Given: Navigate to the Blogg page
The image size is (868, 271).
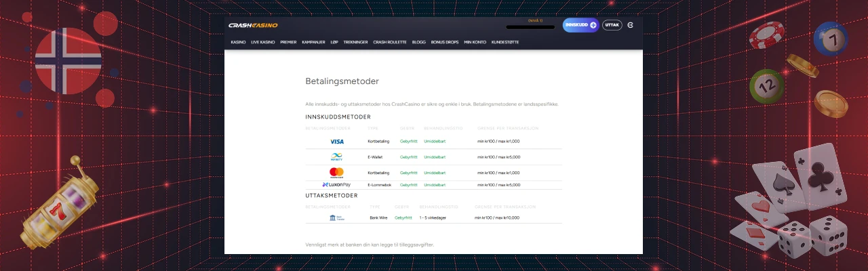Looking at the screenshot, I should 419,42.
